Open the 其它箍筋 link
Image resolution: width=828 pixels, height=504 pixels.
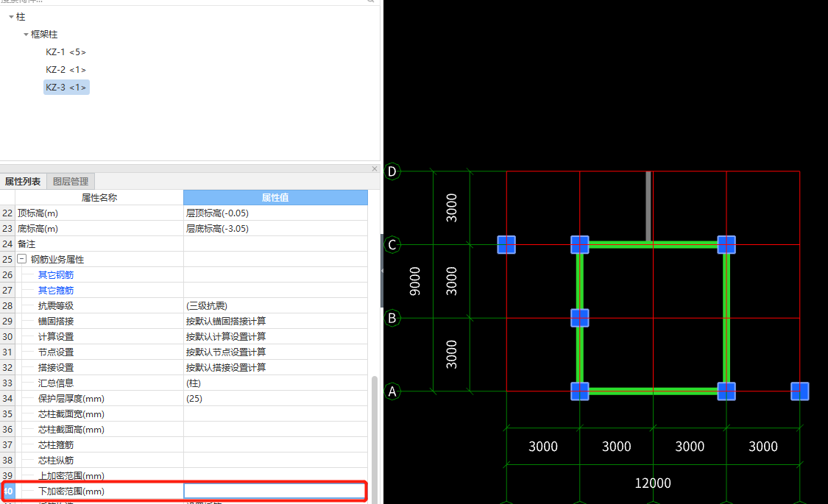tap(56, 291)
